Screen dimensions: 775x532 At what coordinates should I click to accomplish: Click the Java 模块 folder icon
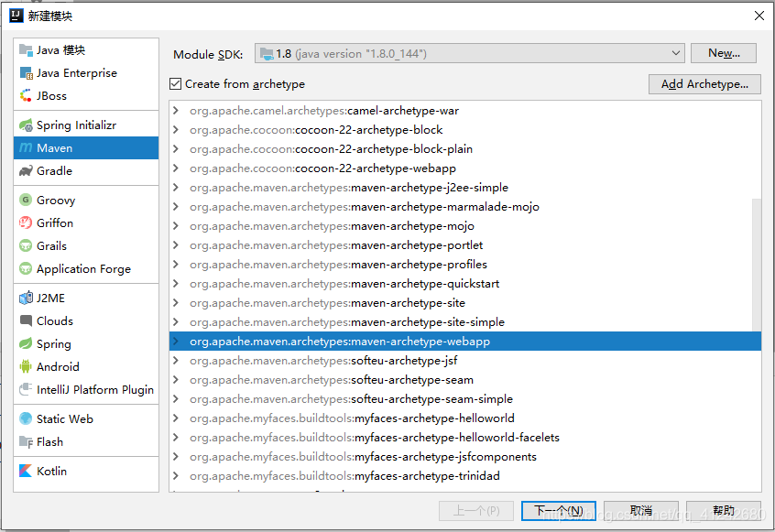click(26, 49)
